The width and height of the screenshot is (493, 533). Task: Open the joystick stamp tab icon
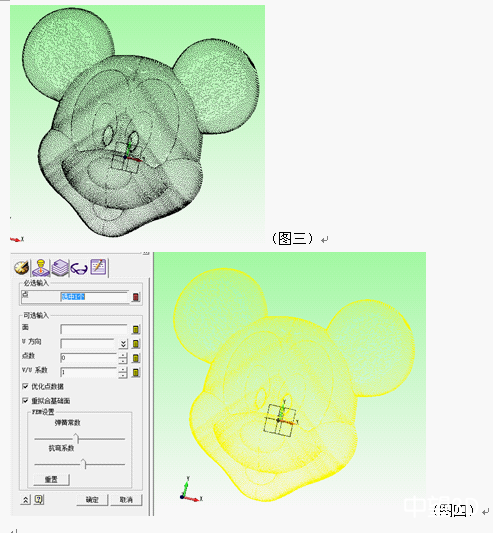[x=41, y=268]
